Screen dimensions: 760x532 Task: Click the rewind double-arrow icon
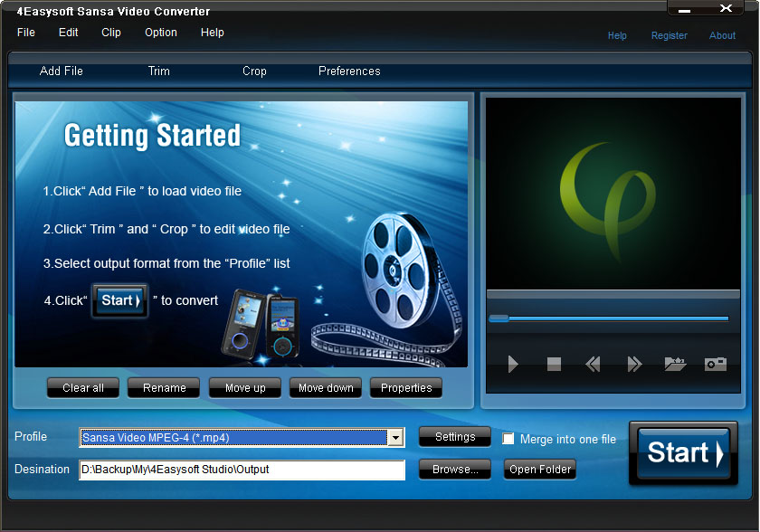pyautogui.click(x=593, y=364)
